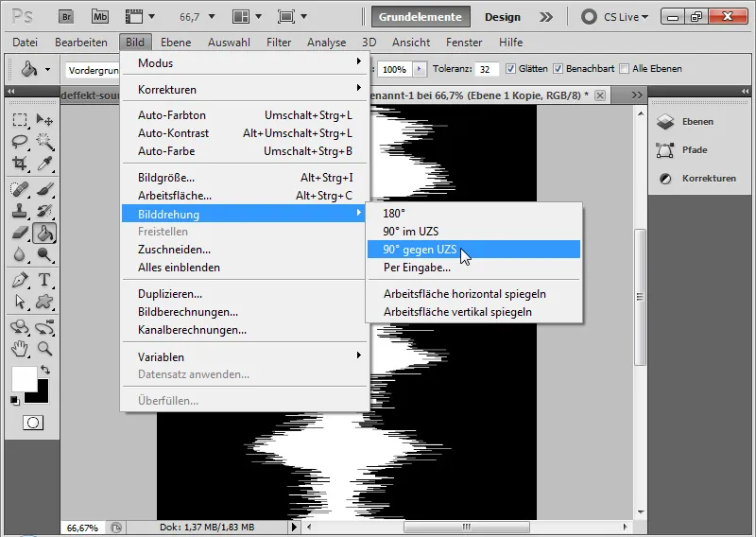Open the tool preset picker dropdown
Viewport: 756px width, 537px height.
pyautogui.click(x=47, y=69)
